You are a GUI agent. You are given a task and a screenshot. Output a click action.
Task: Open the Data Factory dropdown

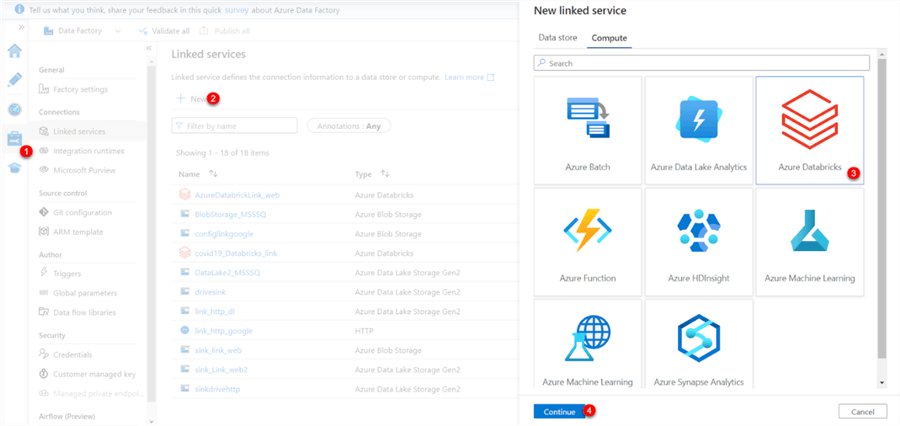(x=83, y=31)
